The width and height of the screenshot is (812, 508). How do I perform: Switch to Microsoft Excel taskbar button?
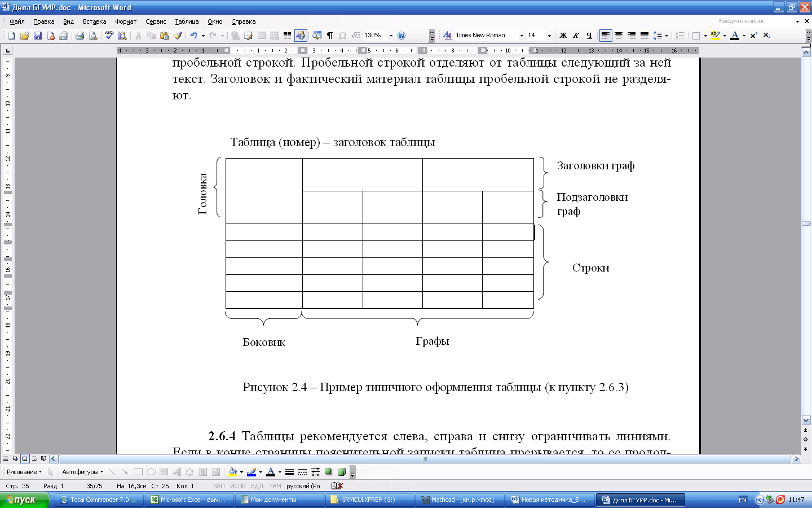tap(188, 500)
